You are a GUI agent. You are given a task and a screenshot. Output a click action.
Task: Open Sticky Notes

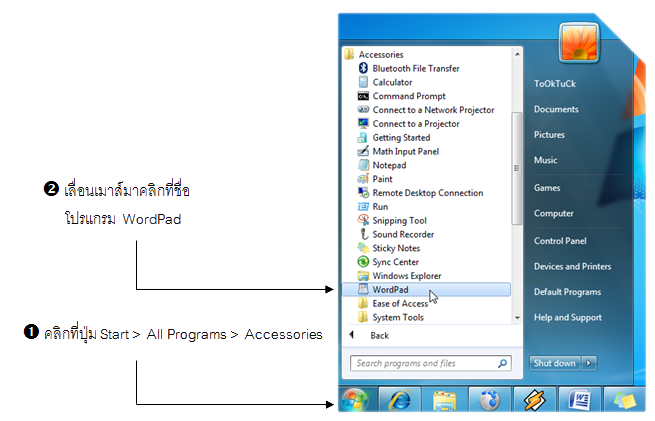coord(396,248)
